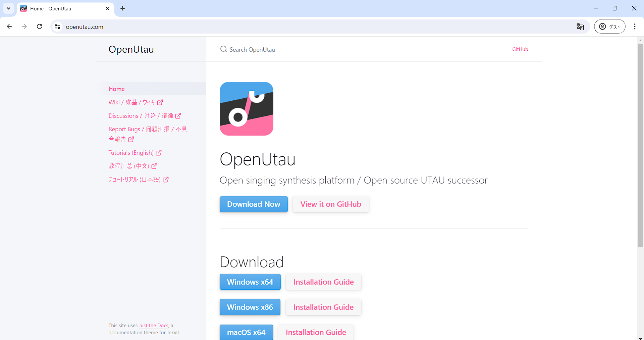This screenshot has width=644, height=340.
Task: Open Discussions / 讨论 / 議論 link
Action: pyautogui.click(x=145, y=116)
